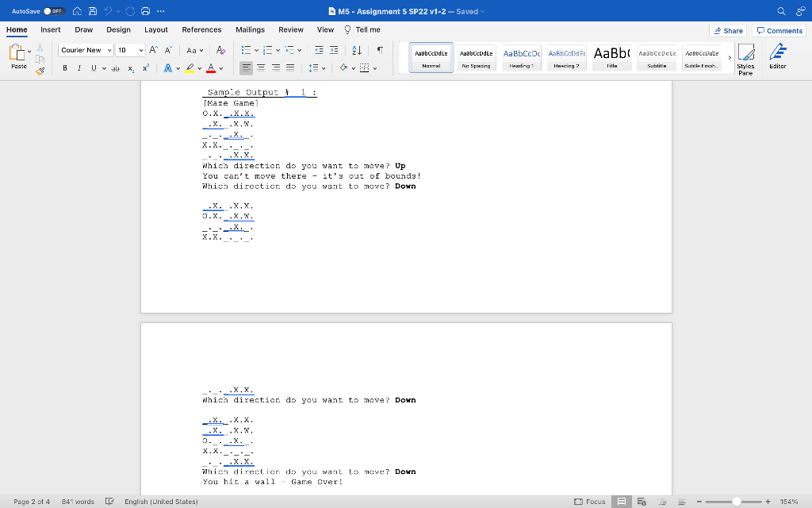Click the print icon in title bar
Screen dimensions: 812x508
146,11
